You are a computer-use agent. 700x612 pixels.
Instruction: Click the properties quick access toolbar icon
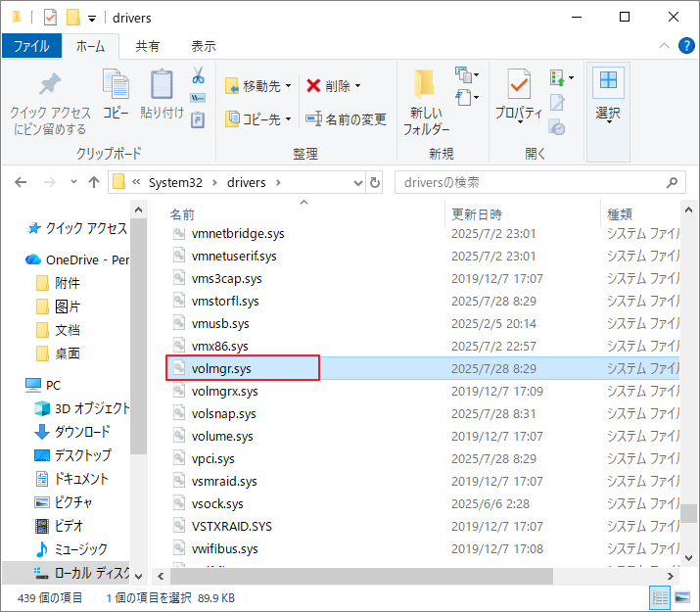click(50, 18)
